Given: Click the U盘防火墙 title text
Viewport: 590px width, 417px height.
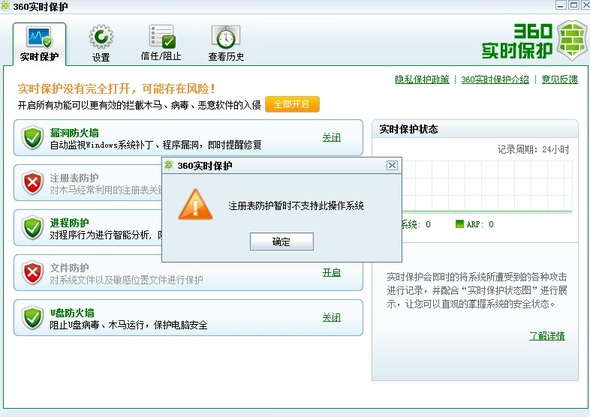Looking at the screenshot, I should click(72, 313).
